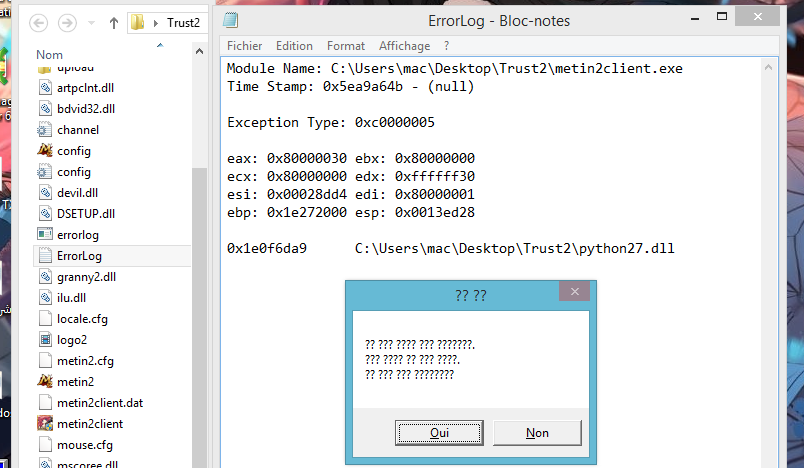The image size is (804, 468).
Task: Select the ErrorLog text document icon
Action: pyautogui.click(x=45, y=256)
